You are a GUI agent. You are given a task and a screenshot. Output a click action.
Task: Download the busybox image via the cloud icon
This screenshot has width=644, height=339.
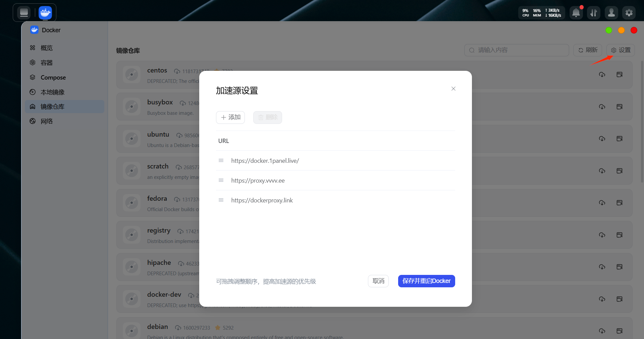click(x=602, y=107)
